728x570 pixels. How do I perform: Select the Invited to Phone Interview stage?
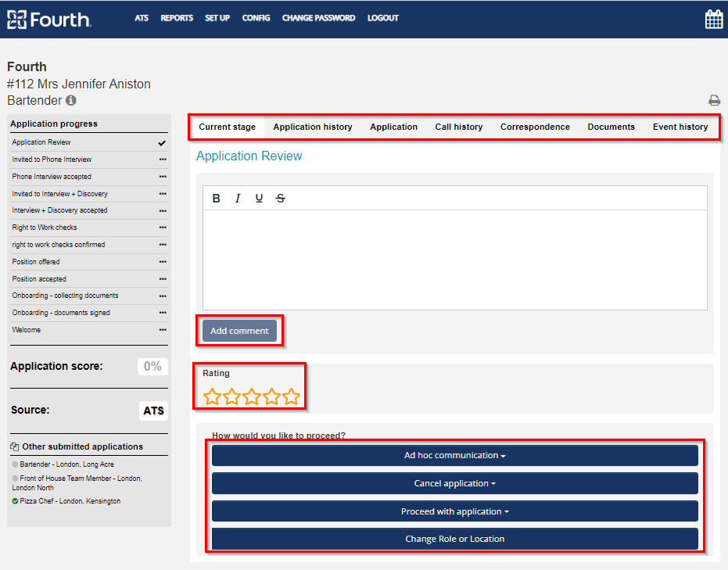tap(52, 160)
